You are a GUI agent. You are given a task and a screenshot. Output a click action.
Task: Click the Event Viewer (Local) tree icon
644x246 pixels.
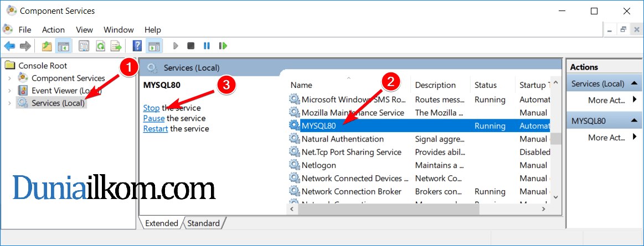click(23, 91)
